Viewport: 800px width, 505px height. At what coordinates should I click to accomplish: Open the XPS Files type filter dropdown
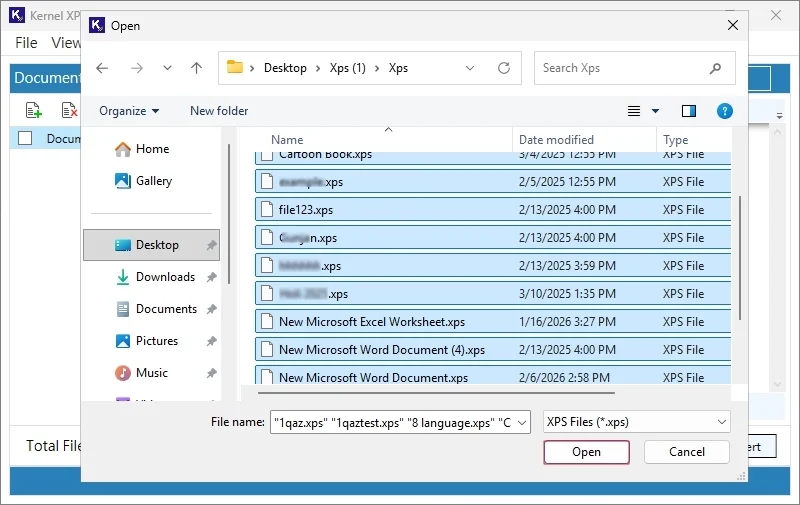[636, 422]
